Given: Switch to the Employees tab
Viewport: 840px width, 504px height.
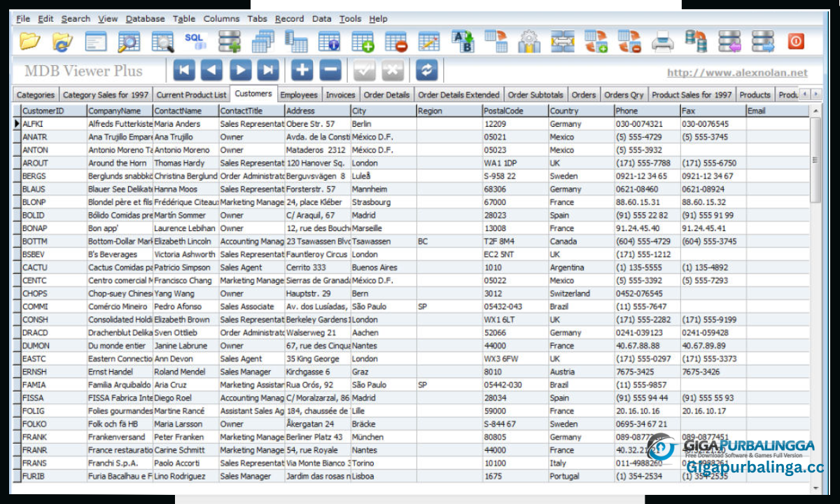Looking at the screenshot, I should click(x=299, y=95).
